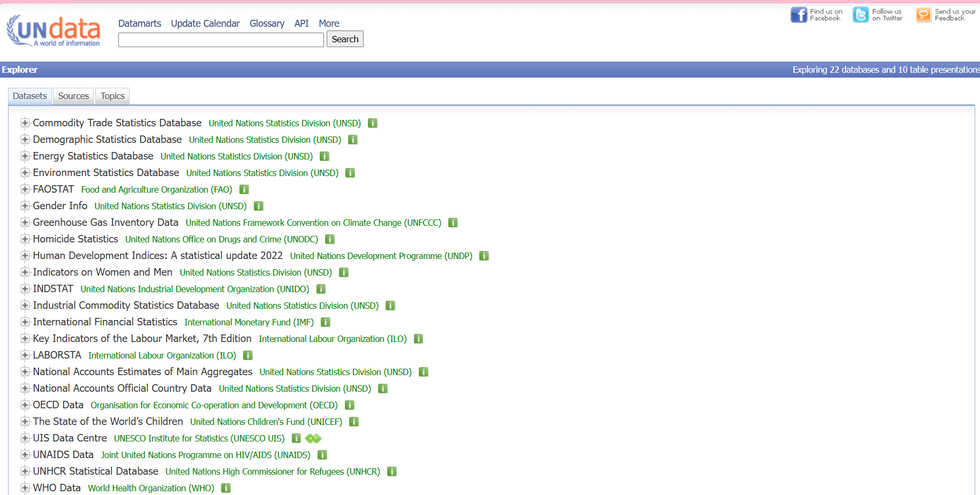980x495 pixels.
Task: Expand the WHO Data tree node
Action: pyautogui.click(x=25, y=488)
